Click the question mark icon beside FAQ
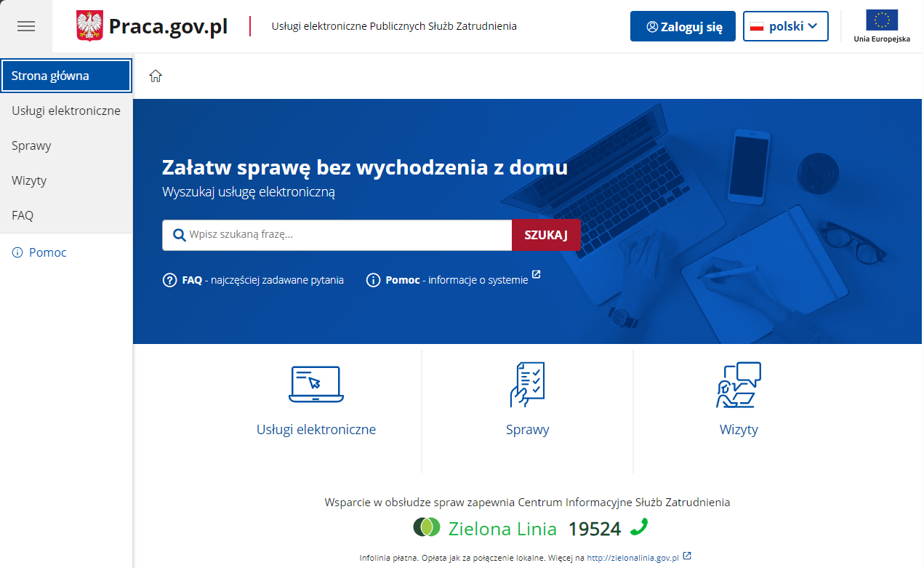924x568 pixels. click(x=170, y=280)
